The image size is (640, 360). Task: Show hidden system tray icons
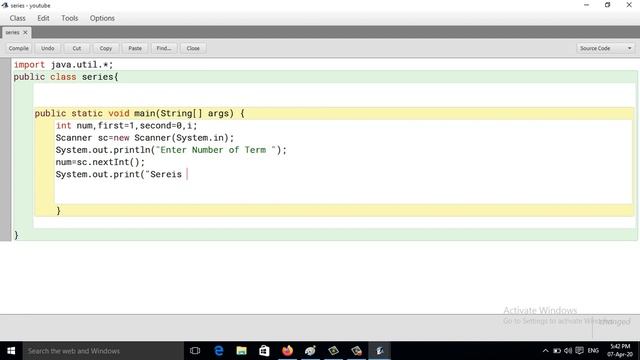(546, 351)
